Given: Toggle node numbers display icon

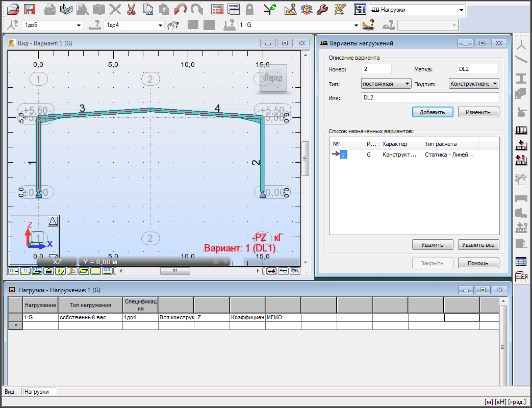Looking at the screenshot, I should tap(14, 271).
